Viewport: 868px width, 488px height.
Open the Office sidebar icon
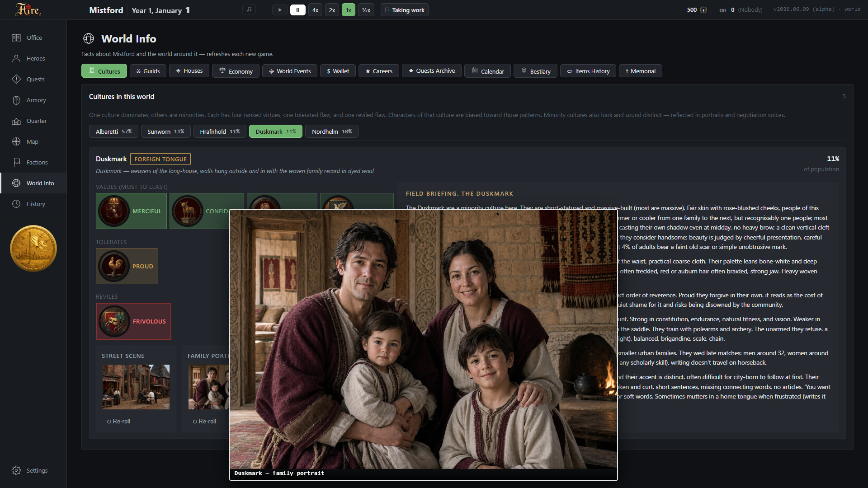tap(16, 38)
